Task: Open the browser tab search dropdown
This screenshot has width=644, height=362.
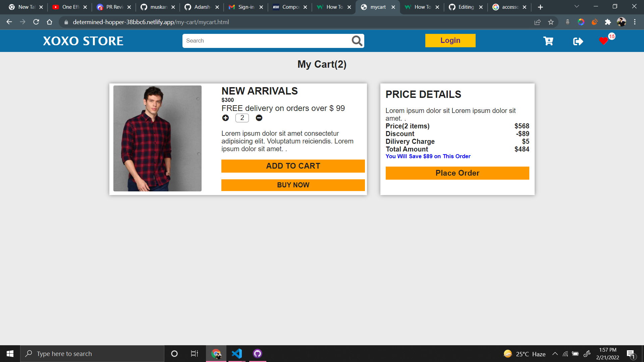Action: [576, 7]
